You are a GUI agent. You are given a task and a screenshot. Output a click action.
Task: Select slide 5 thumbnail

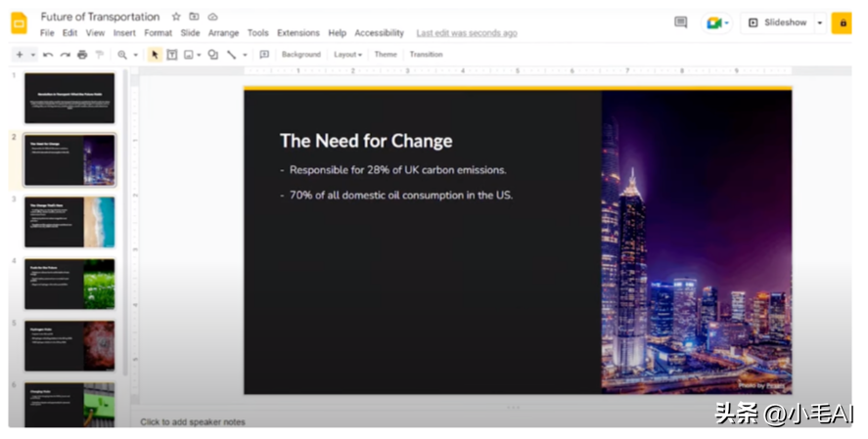69,346
